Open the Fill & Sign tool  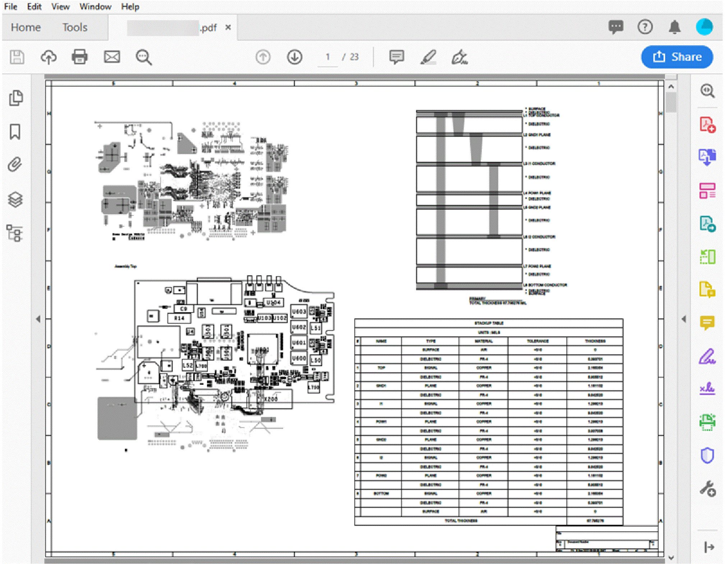pyautogui.click(x=708, y=356)
